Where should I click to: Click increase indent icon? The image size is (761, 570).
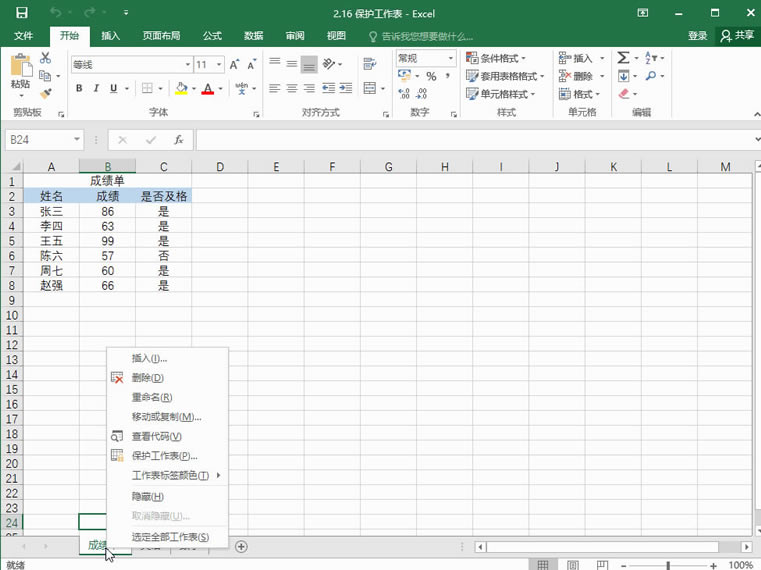[346, 88]
